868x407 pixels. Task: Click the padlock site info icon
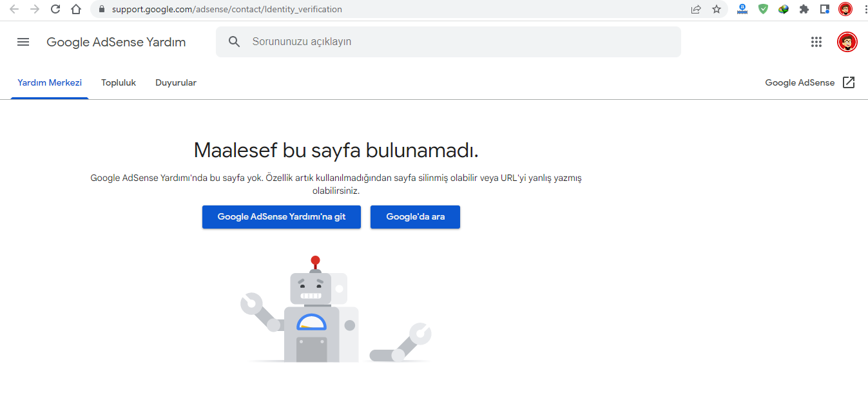pyautogui.click(x=102, y=10)
